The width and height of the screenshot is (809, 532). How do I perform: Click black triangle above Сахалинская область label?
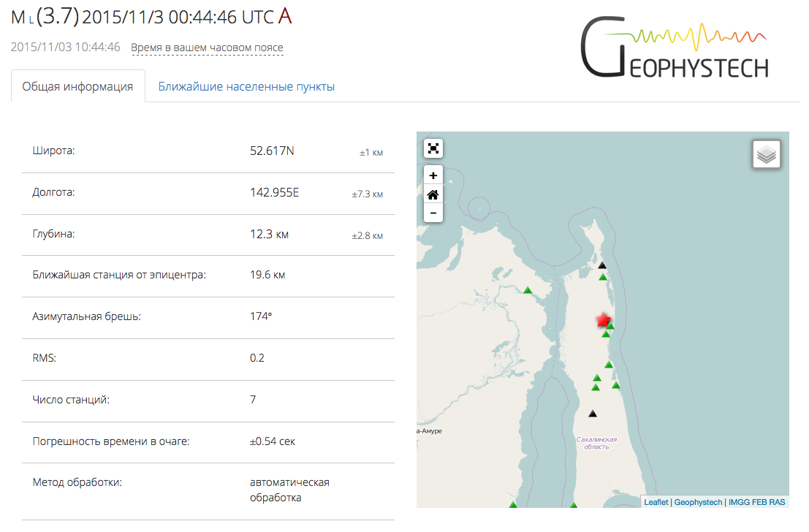(x=593, y=414)
